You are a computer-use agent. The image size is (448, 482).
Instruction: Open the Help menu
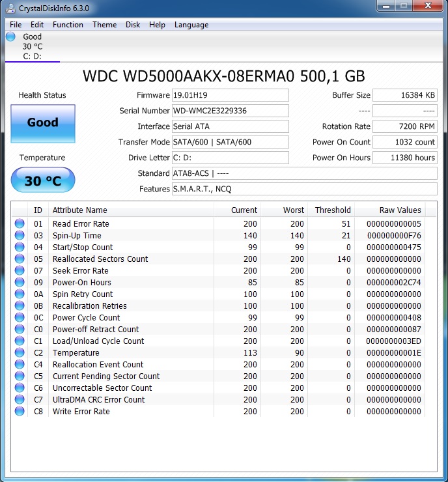click(x=157, y=25)
